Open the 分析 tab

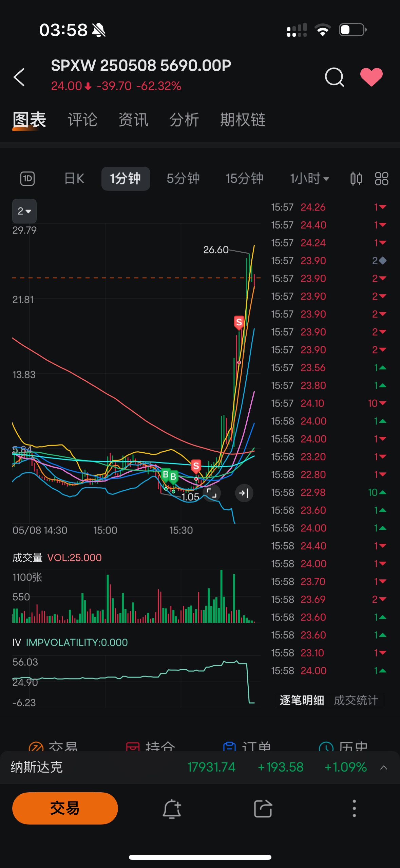click(184, 120)
